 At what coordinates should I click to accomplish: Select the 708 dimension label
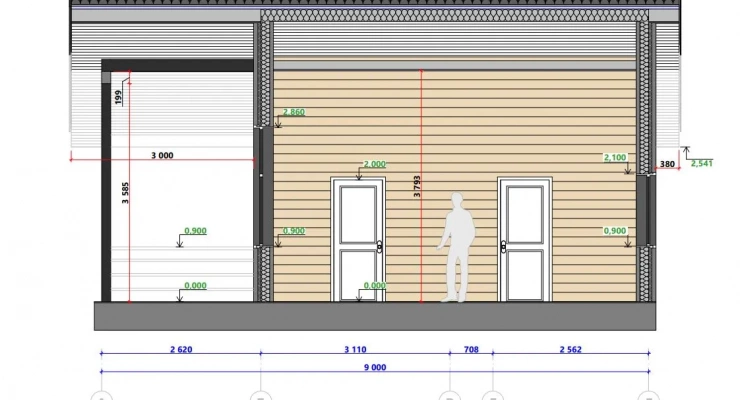471,350
